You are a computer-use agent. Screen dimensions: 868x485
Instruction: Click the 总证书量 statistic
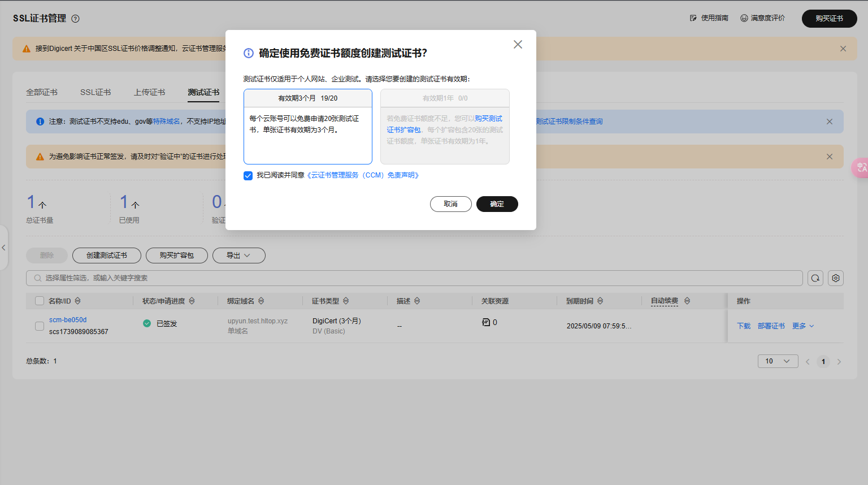[x=40, y=209]
